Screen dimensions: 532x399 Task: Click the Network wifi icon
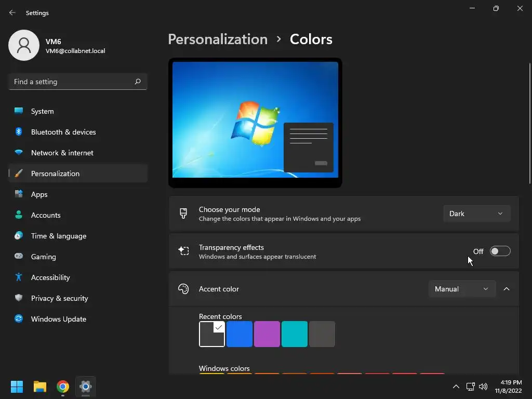[x=19, y=152]
